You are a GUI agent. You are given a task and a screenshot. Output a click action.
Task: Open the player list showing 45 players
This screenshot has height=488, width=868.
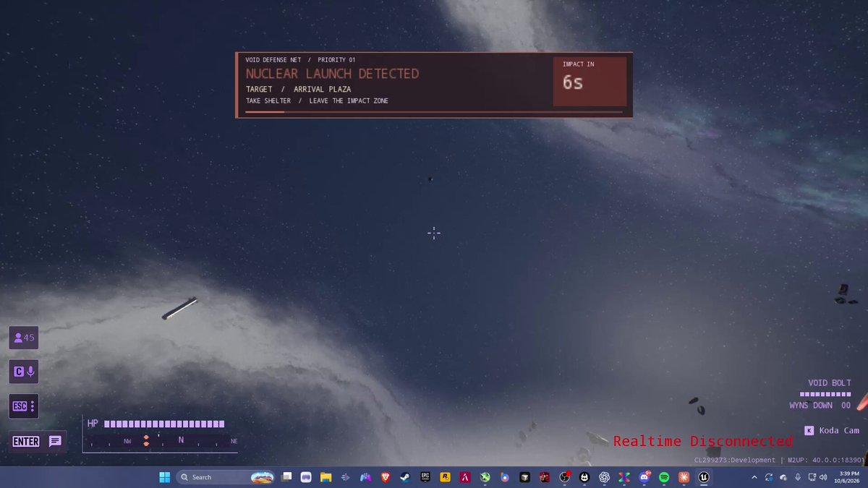pos(23,338)
